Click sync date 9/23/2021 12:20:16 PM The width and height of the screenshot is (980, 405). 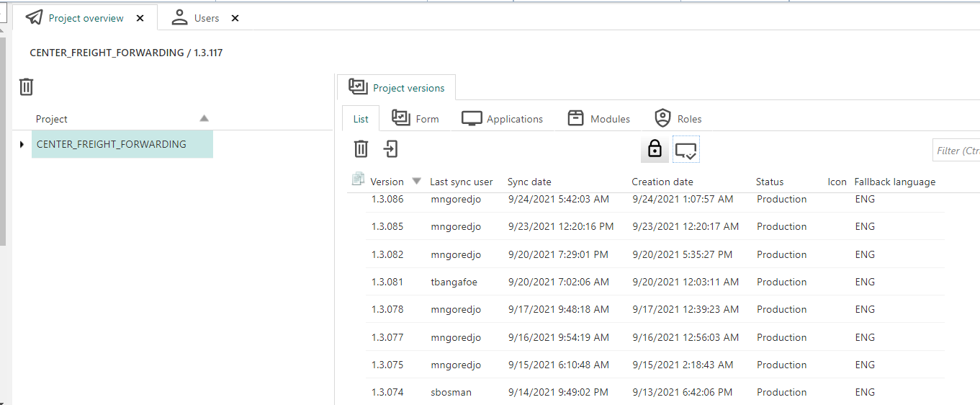click(x=561, y=226)
